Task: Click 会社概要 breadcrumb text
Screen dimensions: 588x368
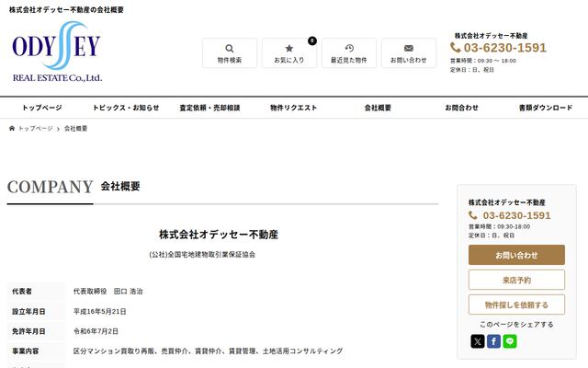Action: [x=75, y=129]
